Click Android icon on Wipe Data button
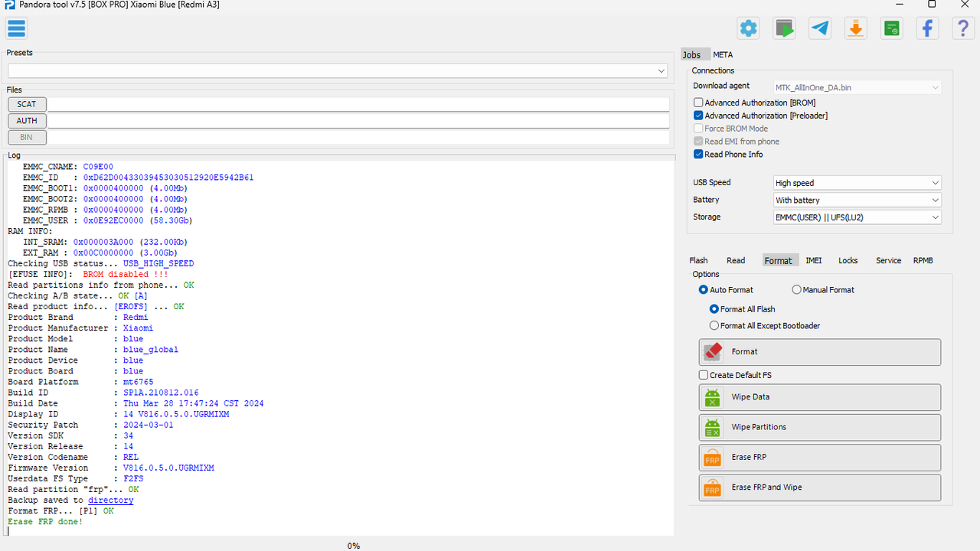Image resolution: width=980 pixels, height=551 pixels. tap(713, 397)
